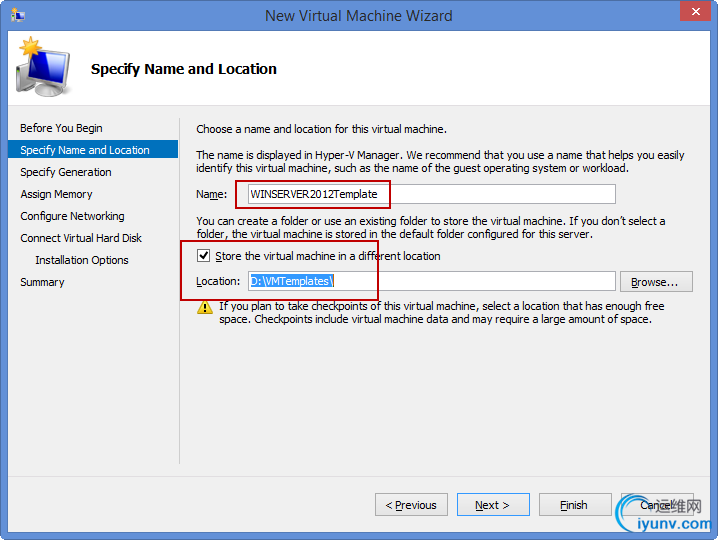
Task: Select Installation Options step
Action: pyautogui.click(x=82, y=260)
